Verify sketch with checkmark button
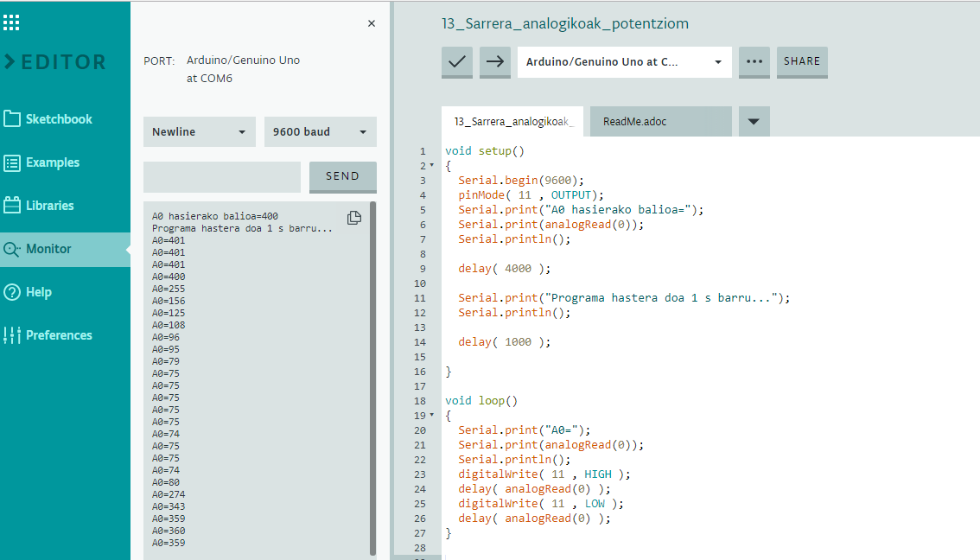This screenshot has height=560, width=980. coord(457,62)
